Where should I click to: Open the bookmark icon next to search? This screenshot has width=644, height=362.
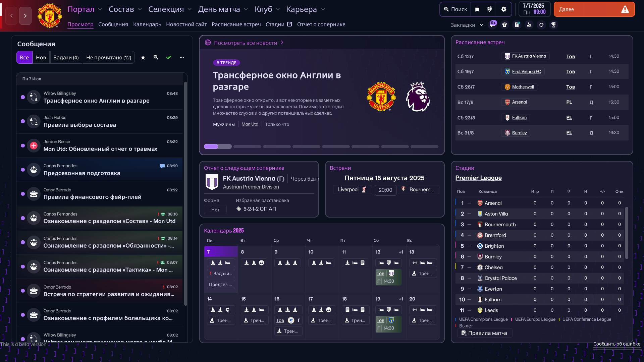tap(477, 9)
